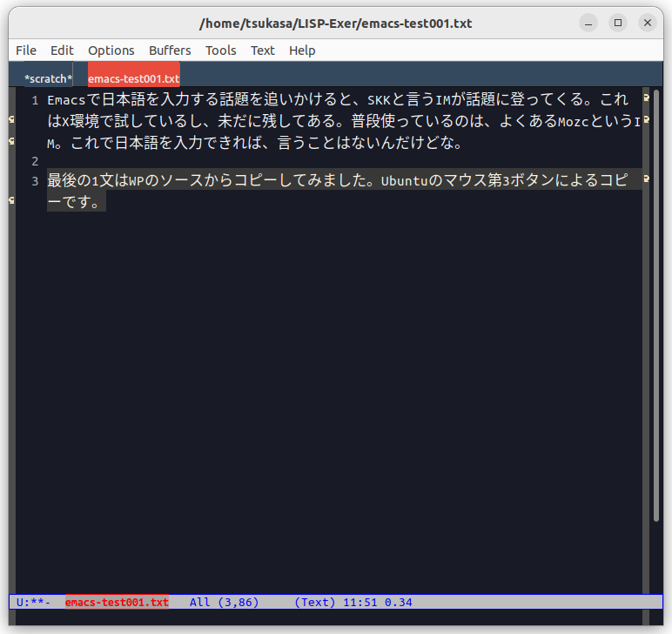Viewport: 672px width, 634px height.
Task: Open the Text menu
Action: point(262,51)
